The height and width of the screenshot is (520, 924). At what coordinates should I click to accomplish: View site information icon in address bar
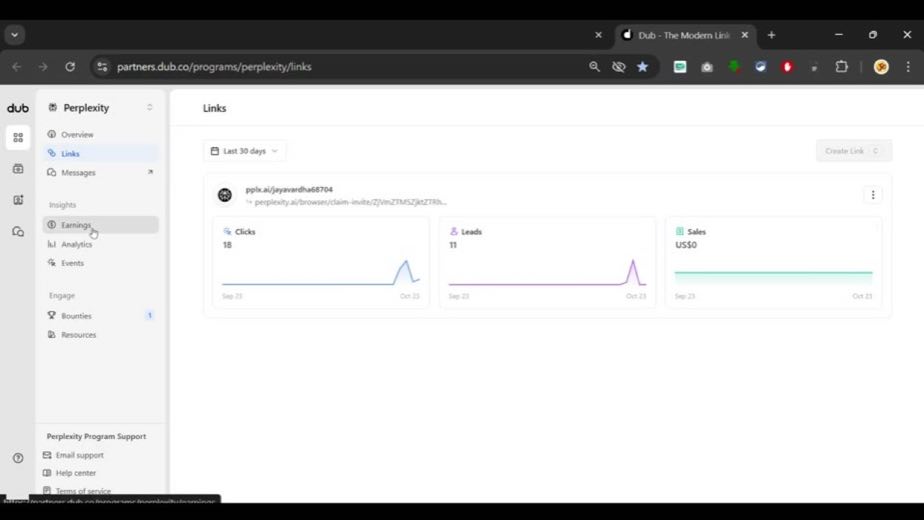[102, 67]
